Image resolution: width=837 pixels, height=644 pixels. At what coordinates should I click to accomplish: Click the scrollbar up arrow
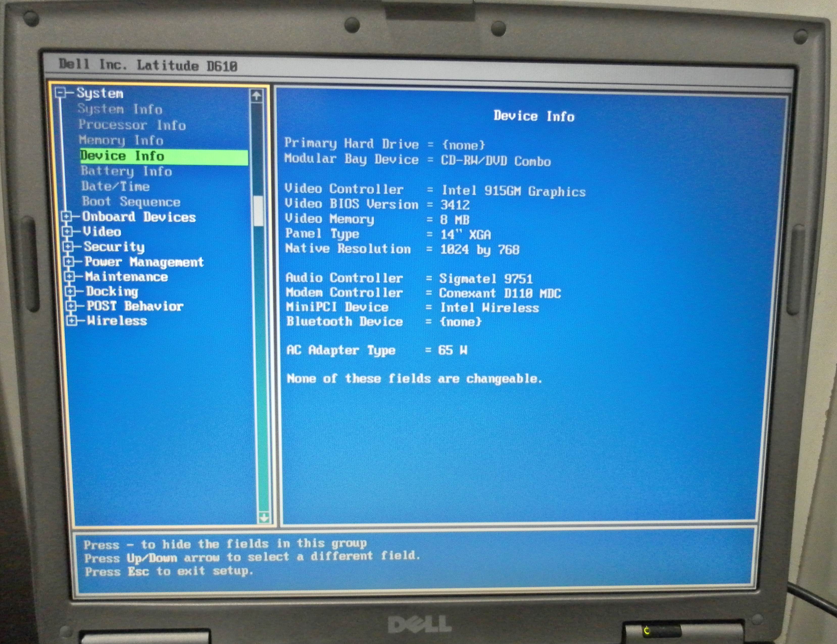click(256, 96)
